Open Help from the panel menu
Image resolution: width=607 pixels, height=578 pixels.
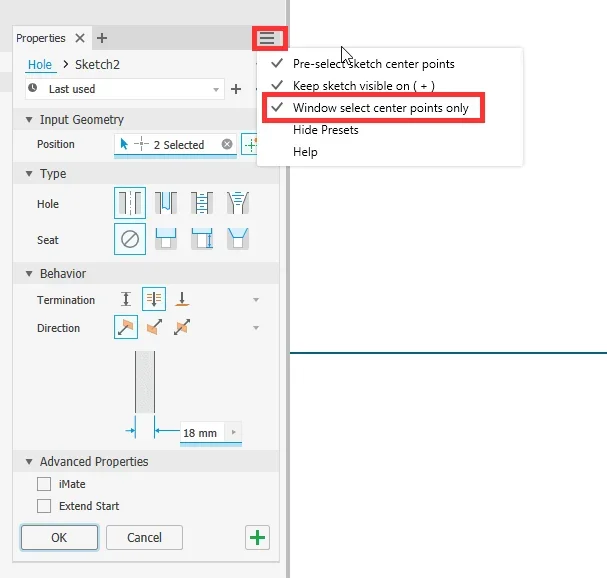click(305, 152)
